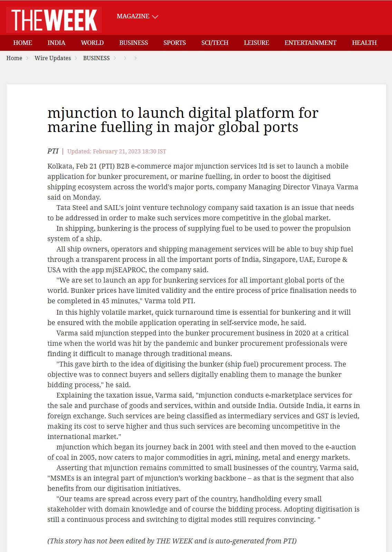
Task: Click the paragraph starting 'Tata Steel and SAIL's'
Action: tap(201, 213)
